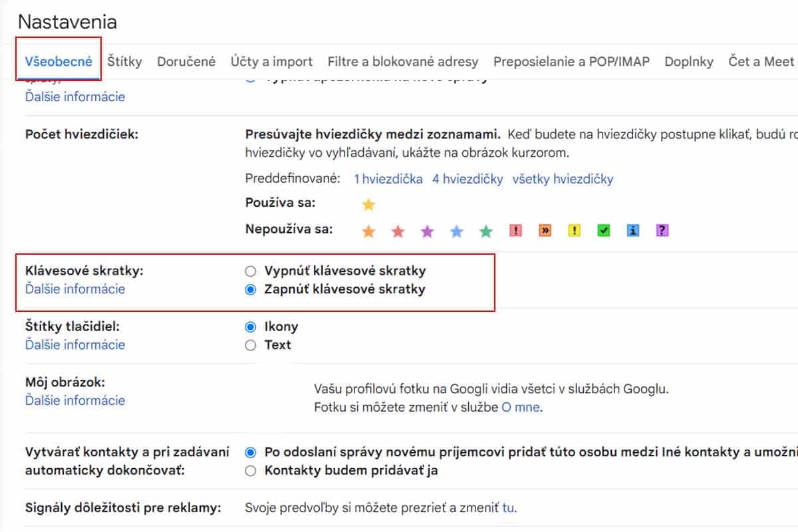The width and height of the screenshot is (798, 532).
Task: Open the Štítky tab
Action: 124,62
